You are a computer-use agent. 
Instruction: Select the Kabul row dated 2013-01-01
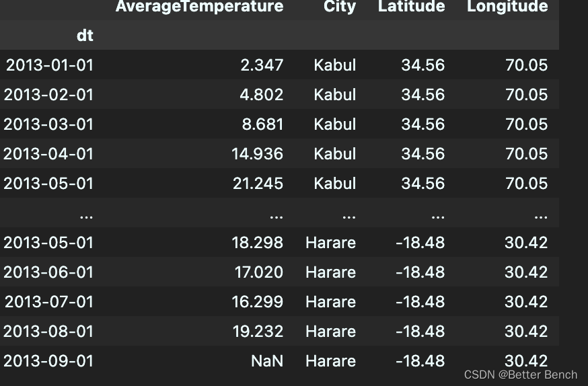tap(279, 65)
